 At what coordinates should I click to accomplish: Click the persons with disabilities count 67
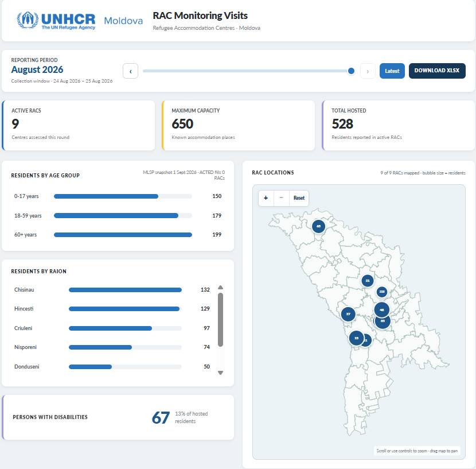click(161, 418)
